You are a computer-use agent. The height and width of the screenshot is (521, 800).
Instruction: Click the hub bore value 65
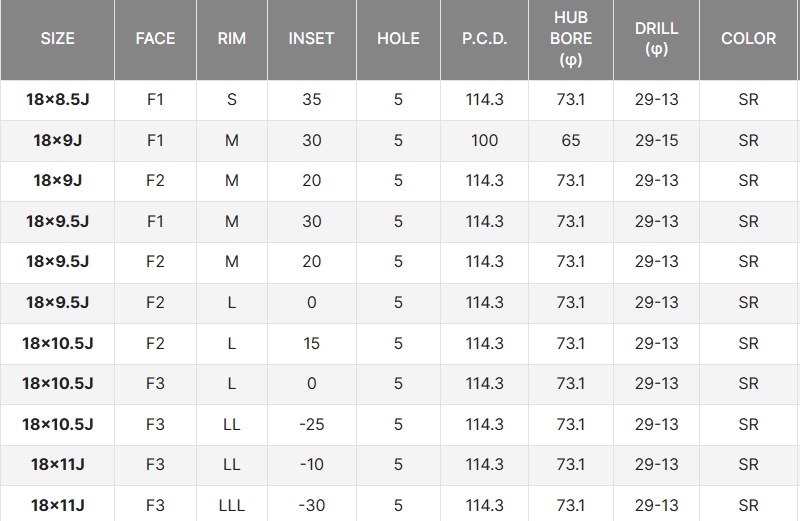[x=570, y=140]
